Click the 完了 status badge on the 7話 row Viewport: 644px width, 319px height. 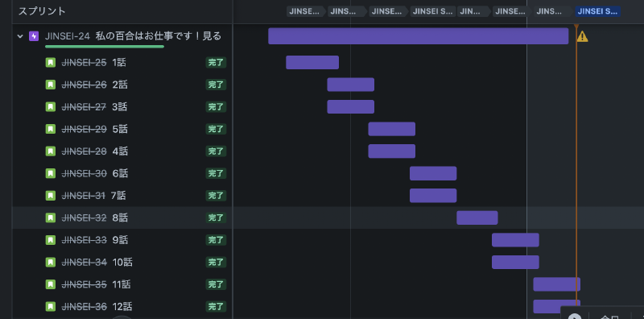coord(216,196)
